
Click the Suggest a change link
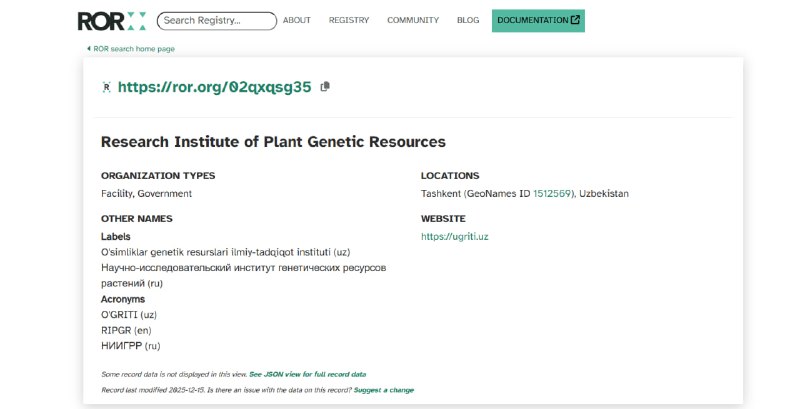tap(384, 390)
